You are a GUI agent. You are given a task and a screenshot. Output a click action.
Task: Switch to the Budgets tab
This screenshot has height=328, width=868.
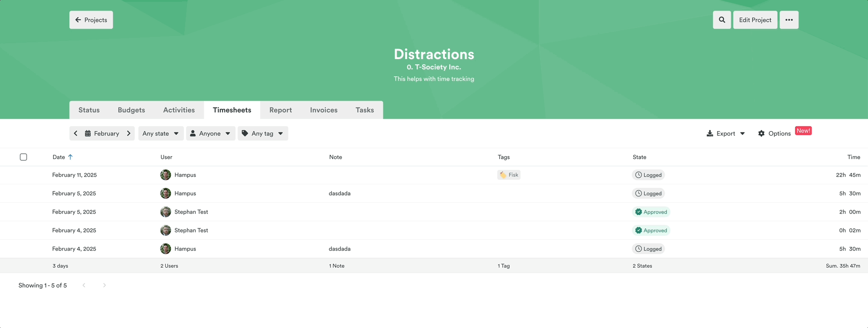[x=131, y=110]
